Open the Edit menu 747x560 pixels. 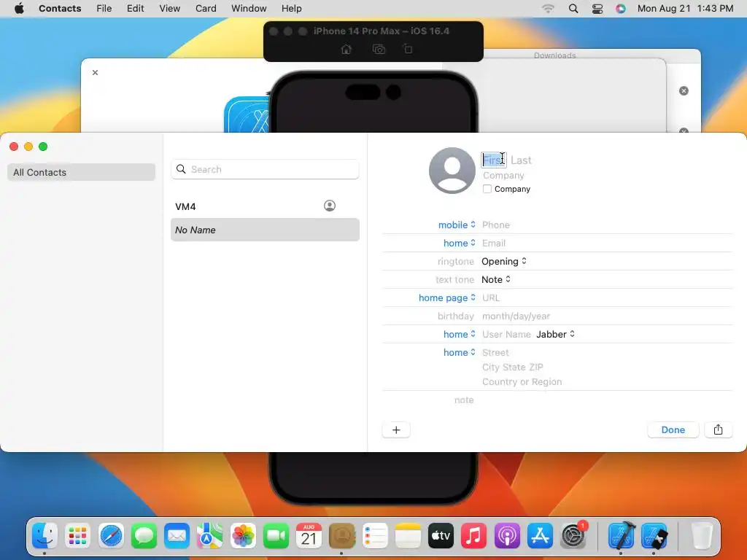[135, 9]
